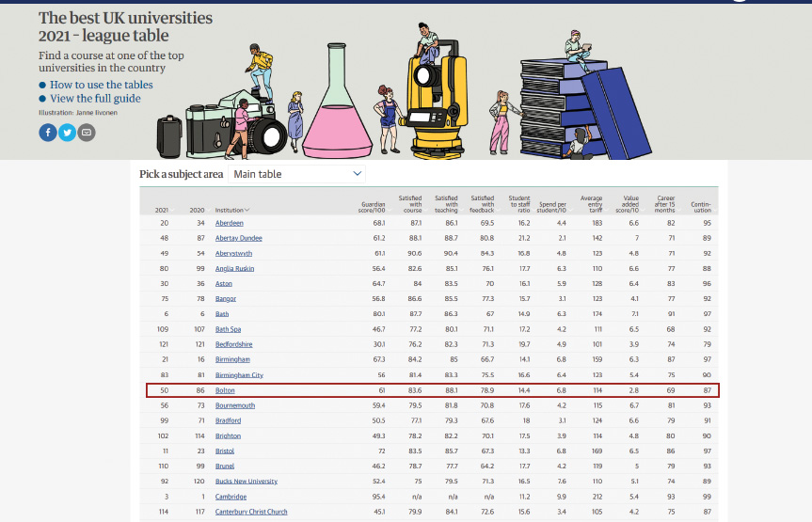Select Cambridge's Guardian score 95.4
This screenshot has height=522, width=812.
coord(378,497)
